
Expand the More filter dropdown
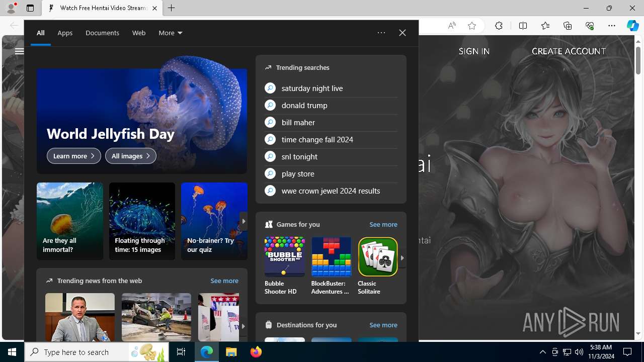click(171, 33)
